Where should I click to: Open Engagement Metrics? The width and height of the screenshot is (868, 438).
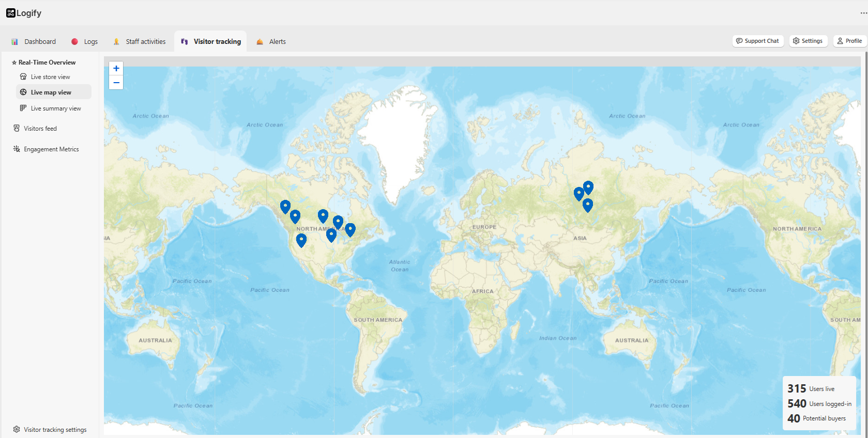pyautogui.click(x=51, y=149)
